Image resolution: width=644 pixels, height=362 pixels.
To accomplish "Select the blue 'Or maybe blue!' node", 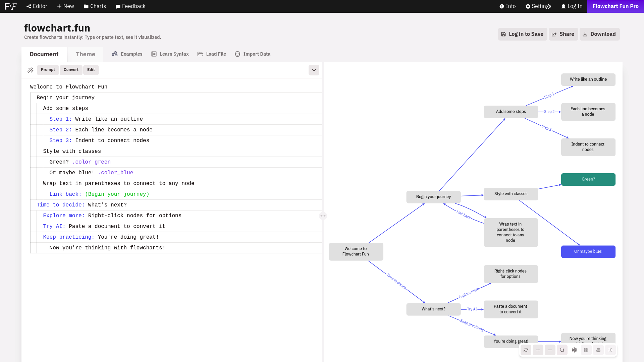I will click(x=588, y=252).
